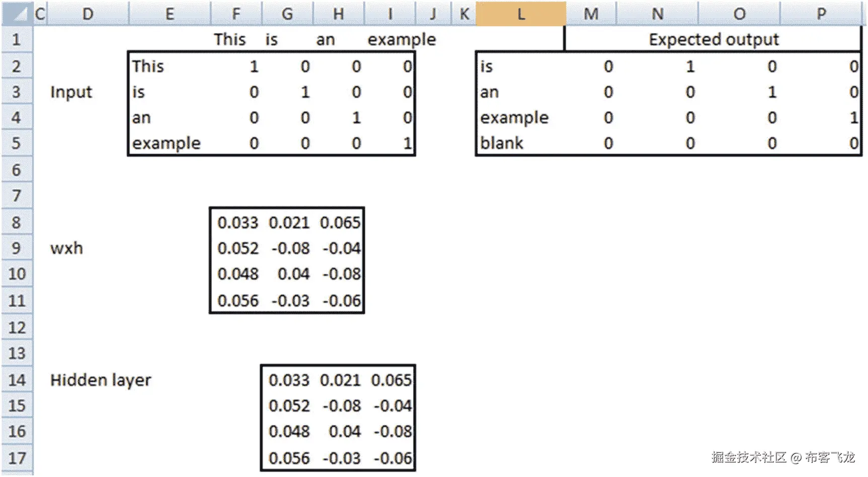
Task: Click the 'blank' cell in expected output
Action: tap(502, 144)
